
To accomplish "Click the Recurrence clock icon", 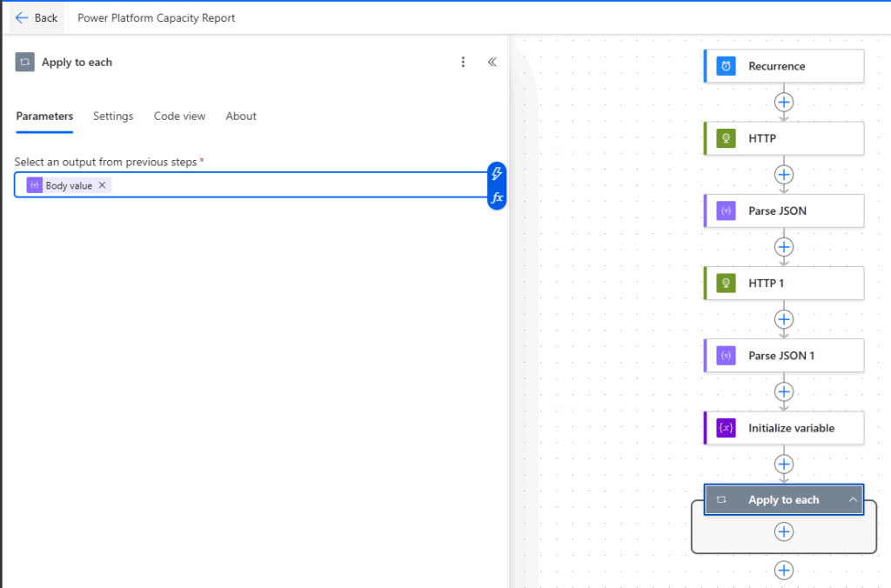I will click(726, 66).
